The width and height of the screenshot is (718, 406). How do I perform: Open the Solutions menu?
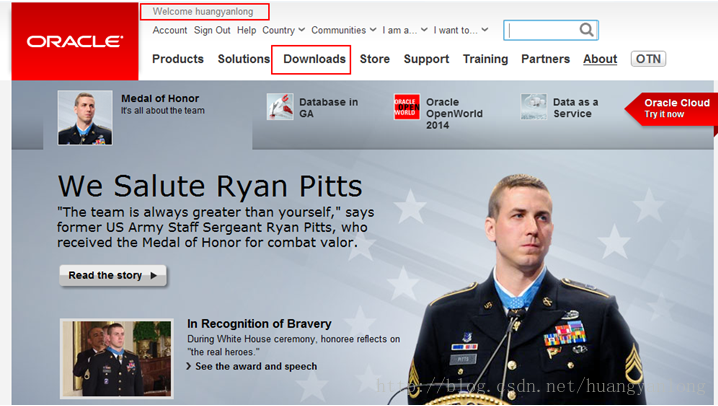[244, 59]
